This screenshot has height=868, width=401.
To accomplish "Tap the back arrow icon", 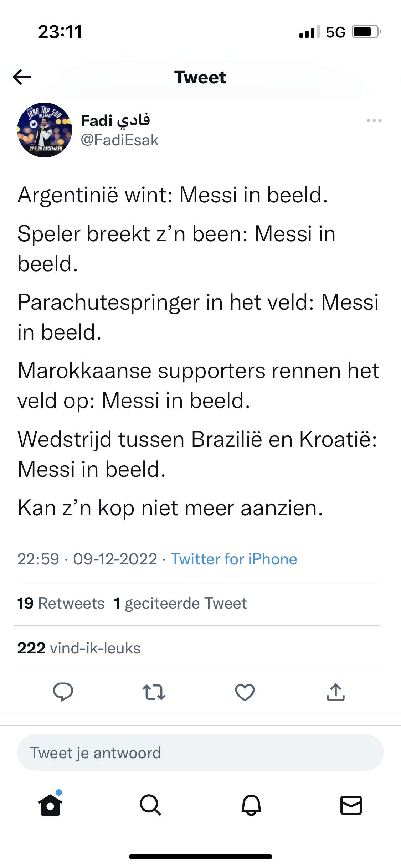I will point(22,77).
